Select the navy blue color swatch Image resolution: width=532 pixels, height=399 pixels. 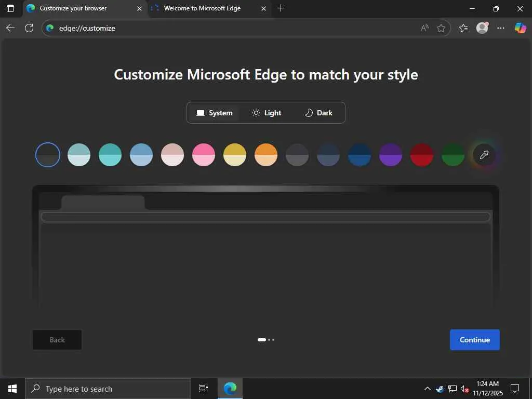point(360,155)
